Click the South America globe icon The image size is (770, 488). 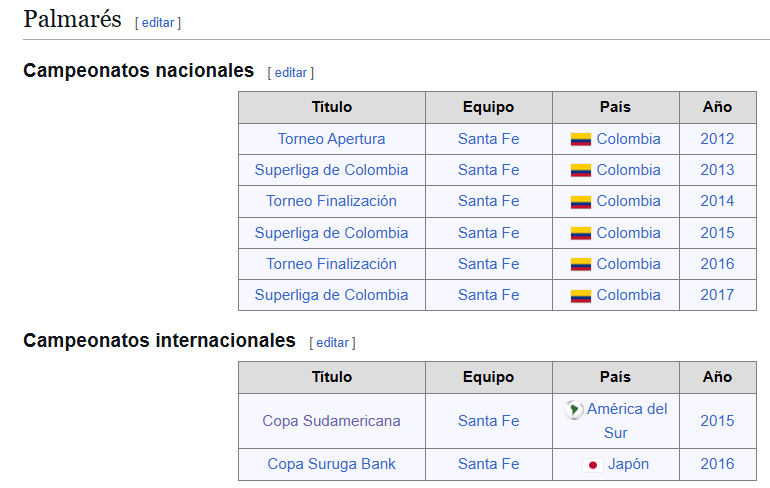point(574,409)
